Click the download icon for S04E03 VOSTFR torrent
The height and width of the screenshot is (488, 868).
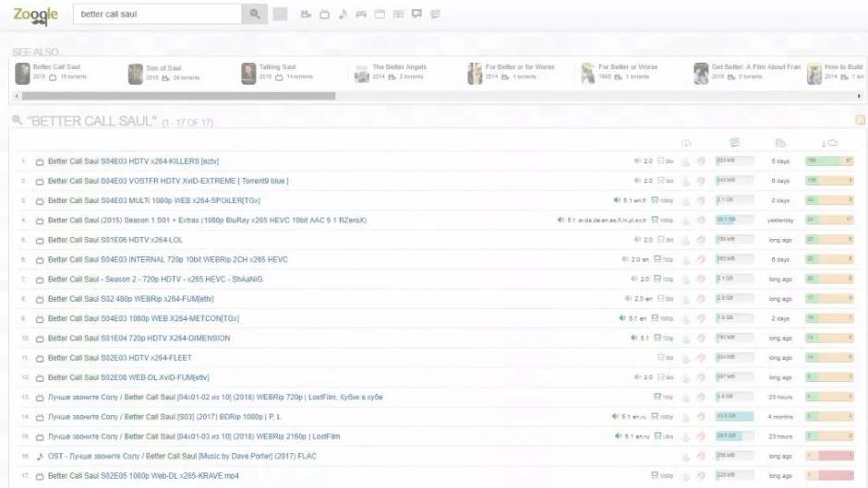point(685,181)
